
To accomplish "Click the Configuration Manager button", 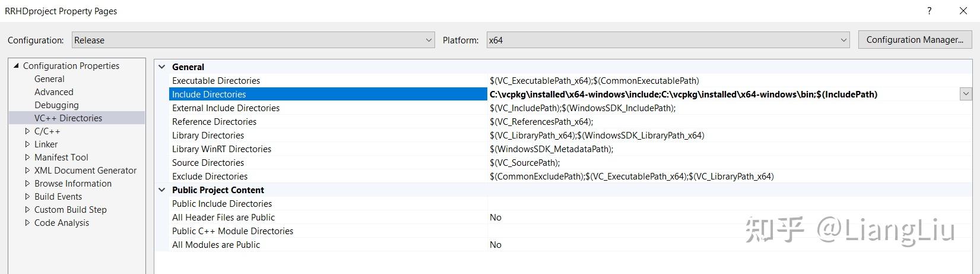I will pyautogui.click(x=914, y=40).
